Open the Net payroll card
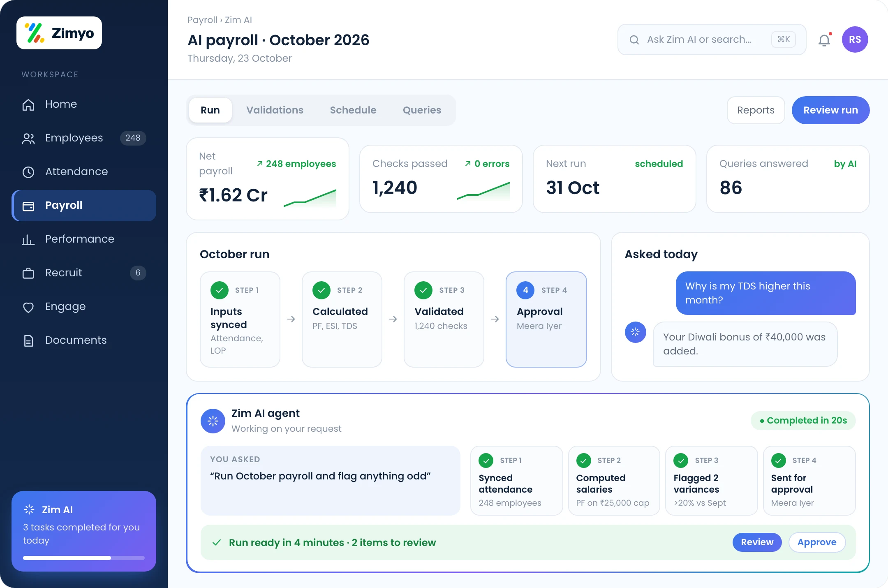Screen dimensions: 888x588 (x=268, y=179)
